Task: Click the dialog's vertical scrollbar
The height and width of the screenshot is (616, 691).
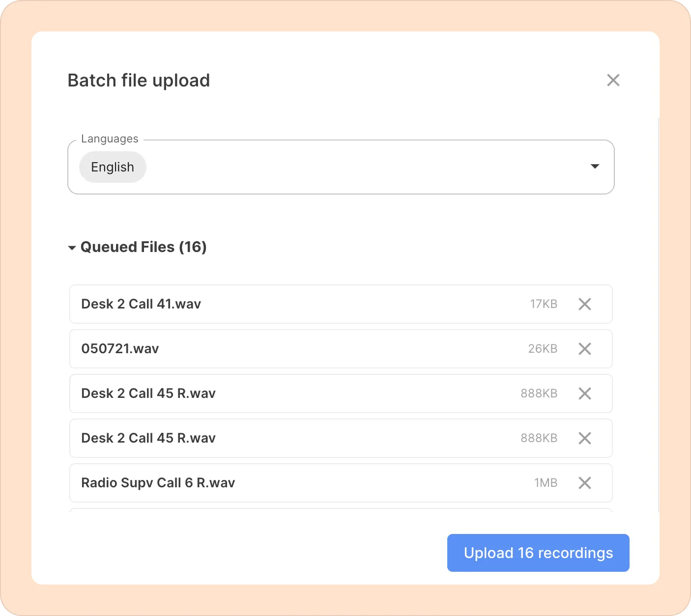Action: click(658, 314)
